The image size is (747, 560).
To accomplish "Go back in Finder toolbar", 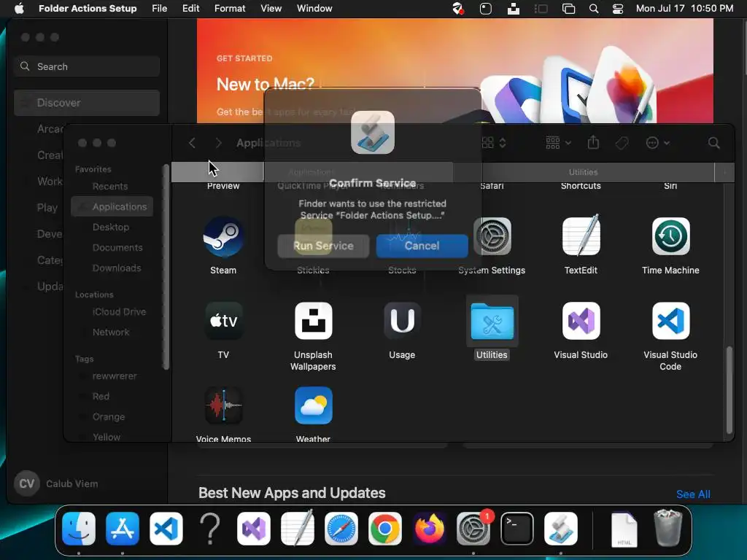I will pyautogui.click(x=192, y=143).
